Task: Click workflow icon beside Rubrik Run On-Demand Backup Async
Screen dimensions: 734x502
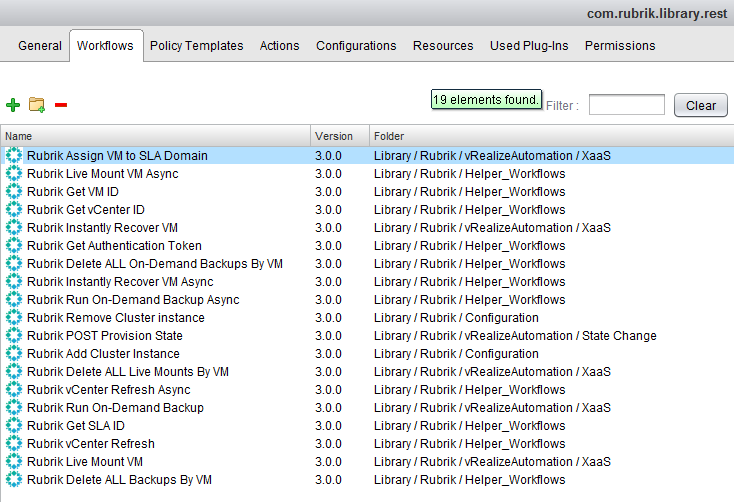Action: tap(14, 300)
